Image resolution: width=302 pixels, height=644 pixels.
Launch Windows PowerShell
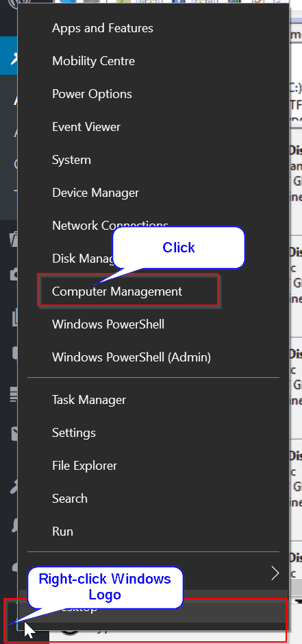click(x=108, y=324)
